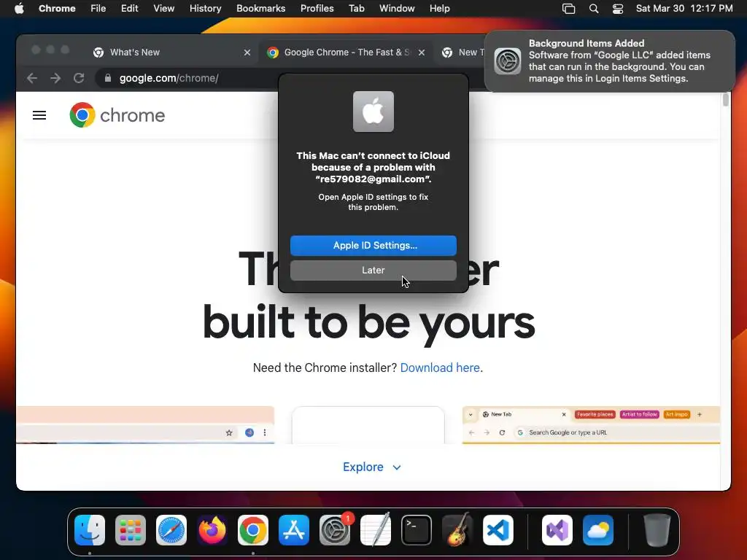Image resolution: width=747 pixels, height=560 pixels.
Task: Open the Window menu
Action: coord(397,9)
